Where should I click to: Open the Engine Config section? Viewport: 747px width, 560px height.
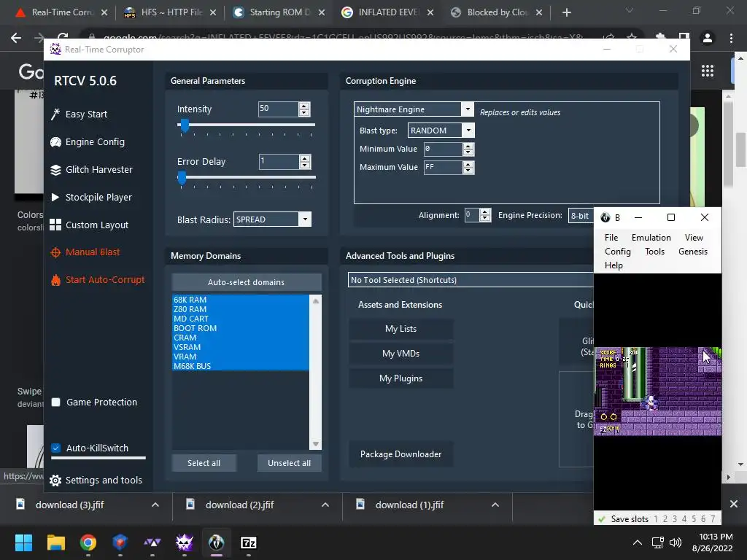coord(88,142)
